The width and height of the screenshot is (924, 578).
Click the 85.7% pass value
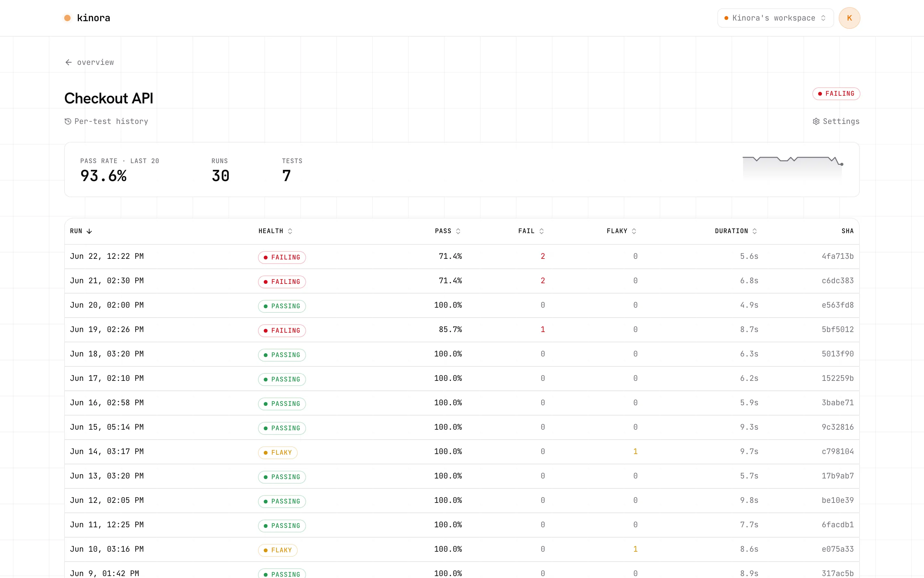pyautogui.click(x=450, y=330)
